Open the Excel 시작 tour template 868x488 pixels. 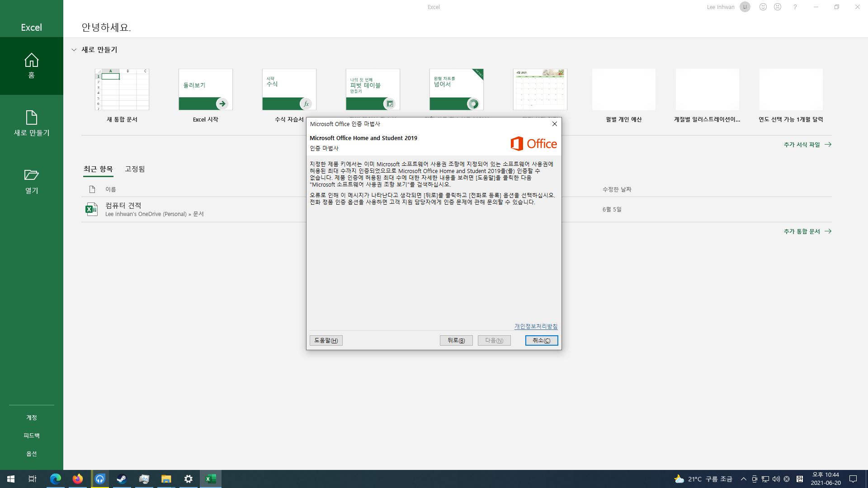[x=206, y=96]
